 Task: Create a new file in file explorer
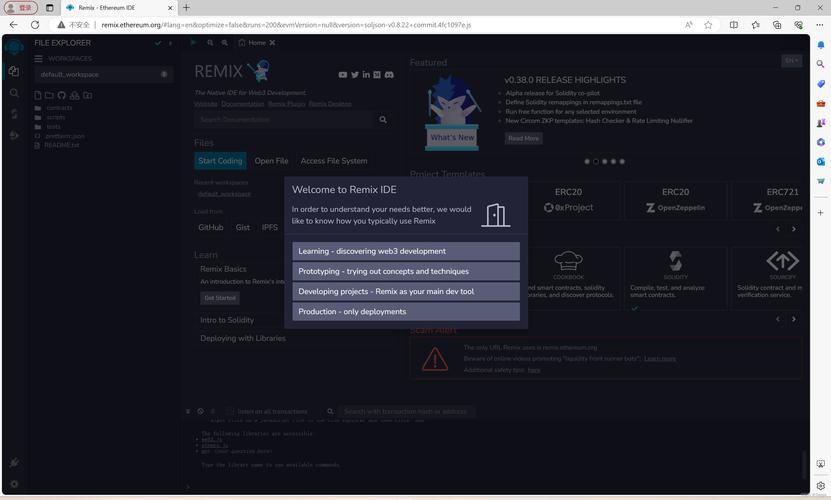(38, 95)
